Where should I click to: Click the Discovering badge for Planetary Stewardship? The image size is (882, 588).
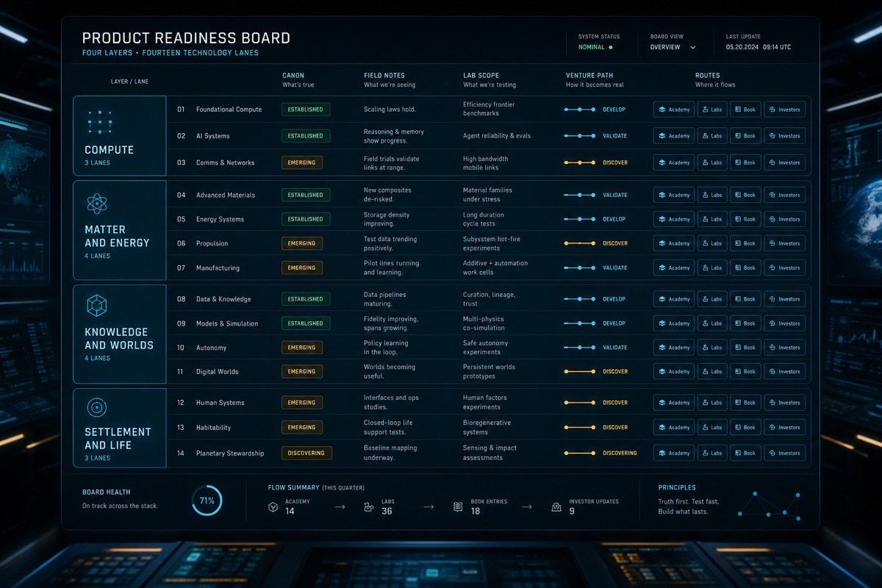pyautogui.click(x=306, y=453)
